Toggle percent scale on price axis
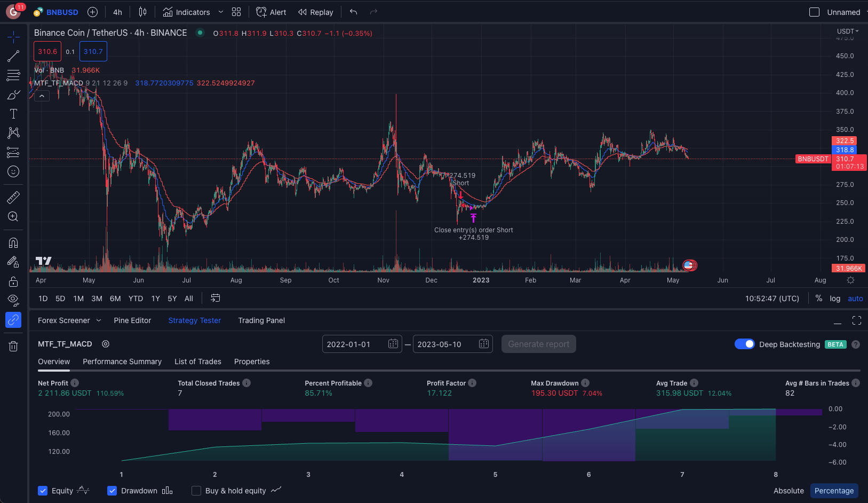Image resolution: width=868 pixels, height=503 pixels. coord(818,298)
